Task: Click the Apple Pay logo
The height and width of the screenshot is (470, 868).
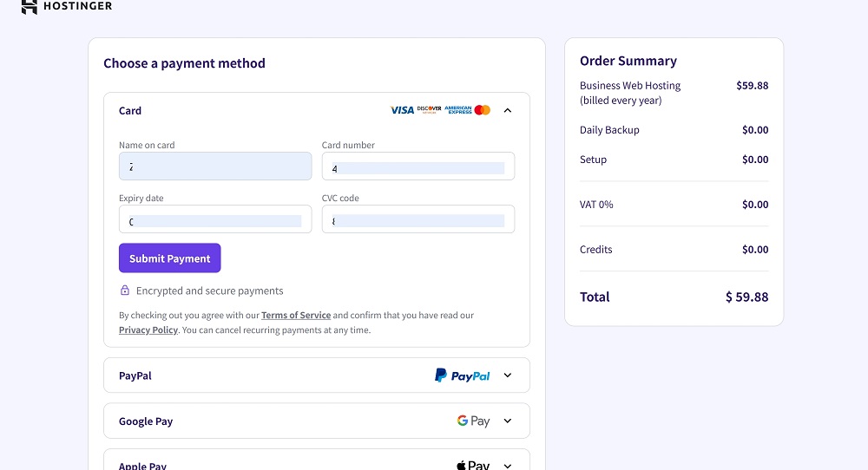Action: [x=473, y=466]
